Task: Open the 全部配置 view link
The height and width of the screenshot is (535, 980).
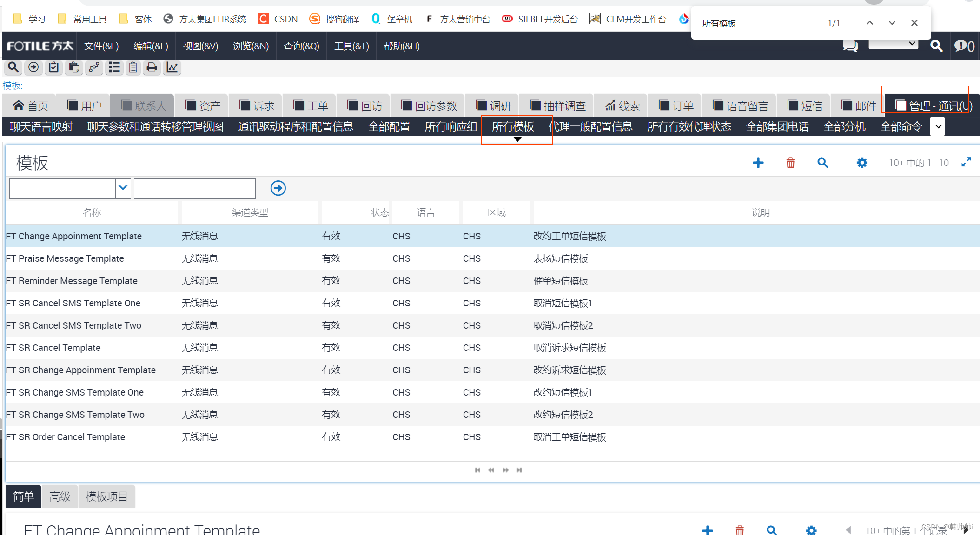Action: [x=389, y=127]
